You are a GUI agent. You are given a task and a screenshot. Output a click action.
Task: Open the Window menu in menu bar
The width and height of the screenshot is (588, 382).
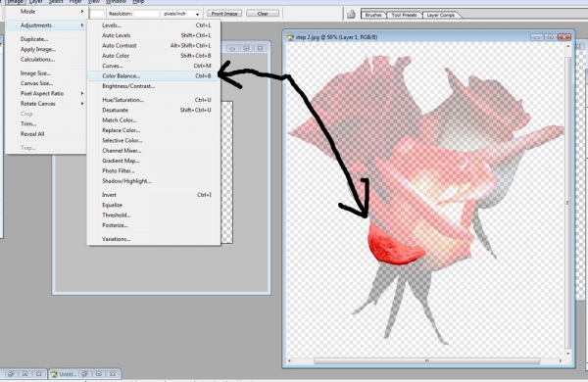click(x=116, y=2)
